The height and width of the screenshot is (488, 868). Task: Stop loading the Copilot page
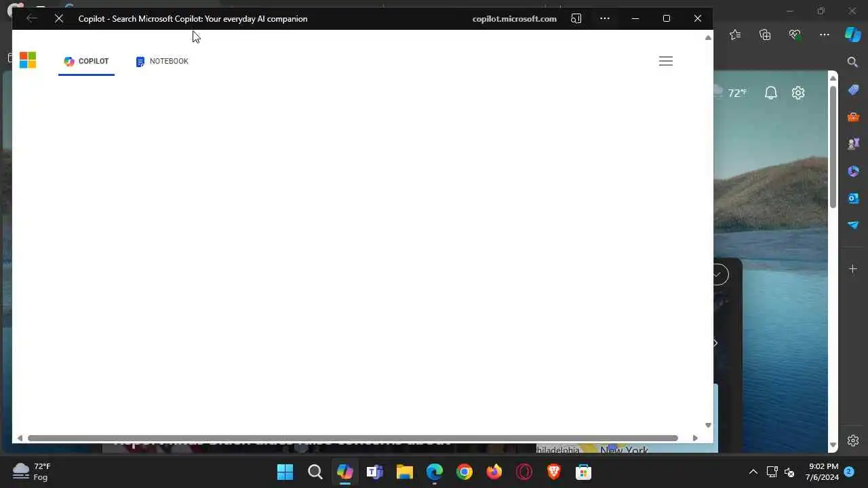pyautogui.click(x=59, y=19)
